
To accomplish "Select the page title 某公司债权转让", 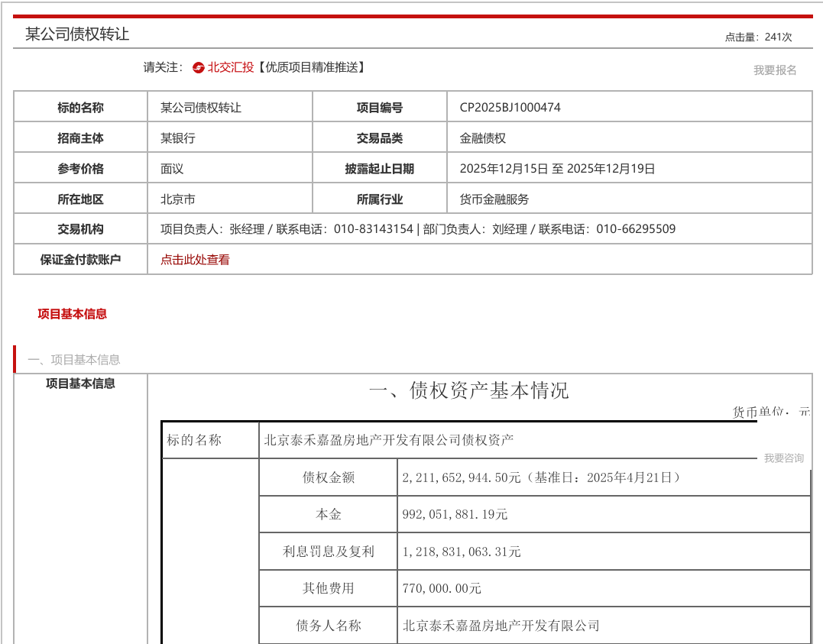I will [x=79, y=34].
